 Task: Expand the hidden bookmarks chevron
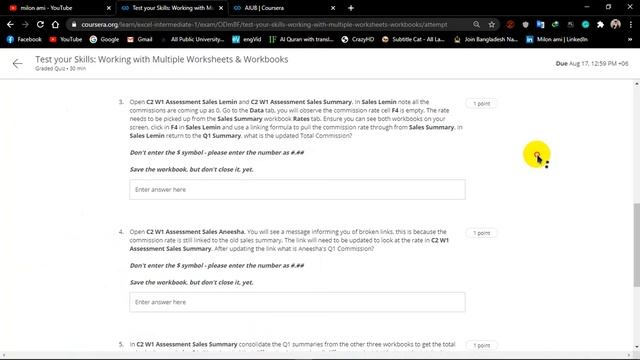pyautogui.click(x=630, y=39)
